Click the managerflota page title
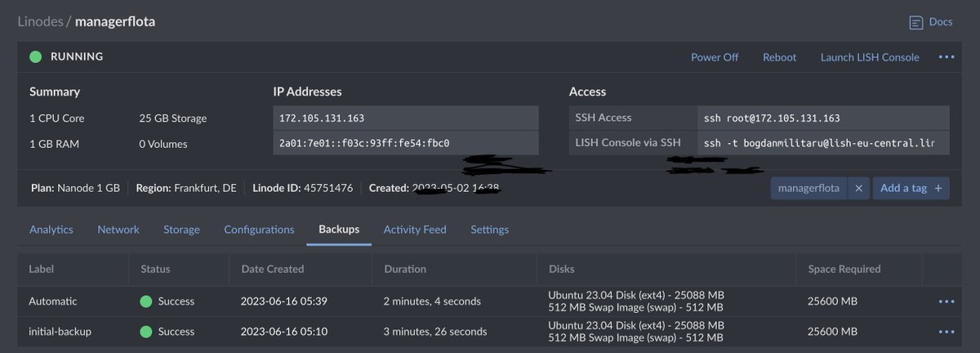This screenshot has height=353, width=980. click(115, 21)
